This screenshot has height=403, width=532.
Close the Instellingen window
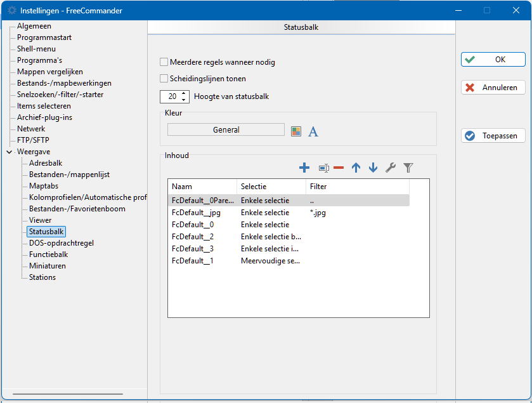(516, 11)
